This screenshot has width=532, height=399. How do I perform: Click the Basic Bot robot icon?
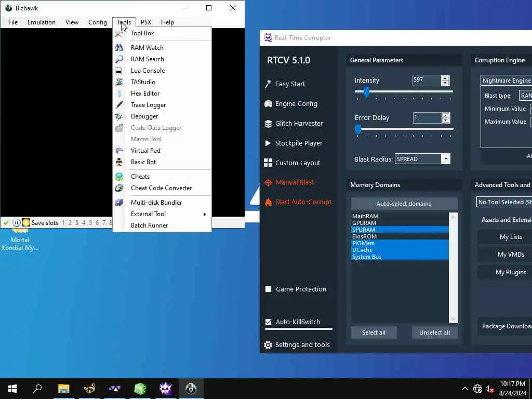[119, 162]
